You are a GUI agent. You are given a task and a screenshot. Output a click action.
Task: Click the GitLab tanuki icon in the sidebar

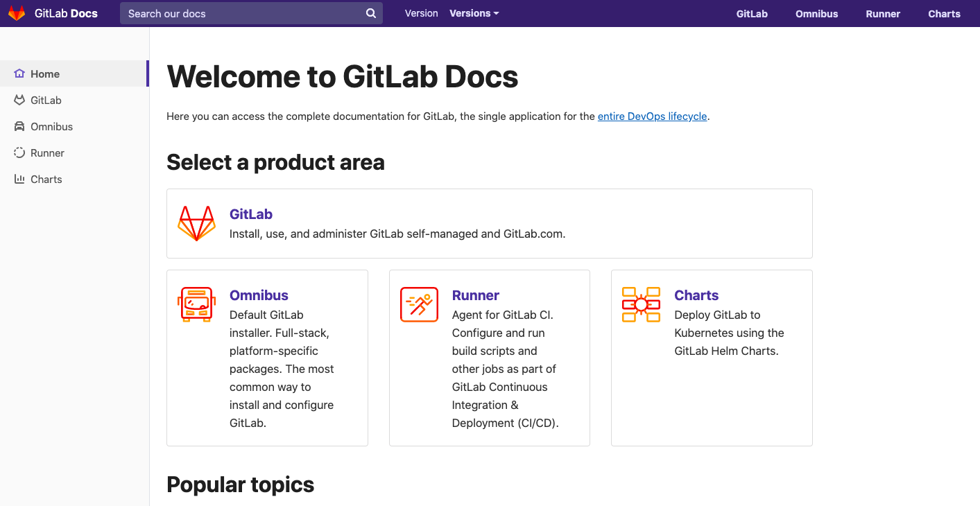coord(19,100)
